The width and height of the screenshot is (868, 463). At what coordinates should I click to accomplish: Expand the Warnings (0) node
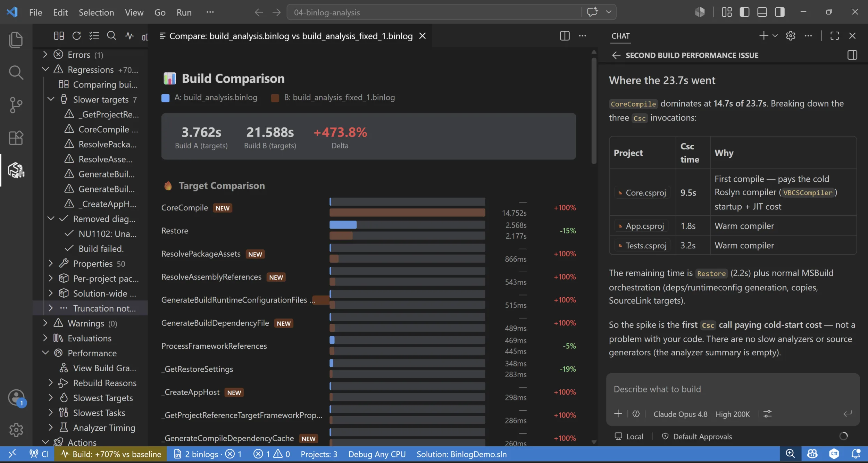(x=45, y=323)
